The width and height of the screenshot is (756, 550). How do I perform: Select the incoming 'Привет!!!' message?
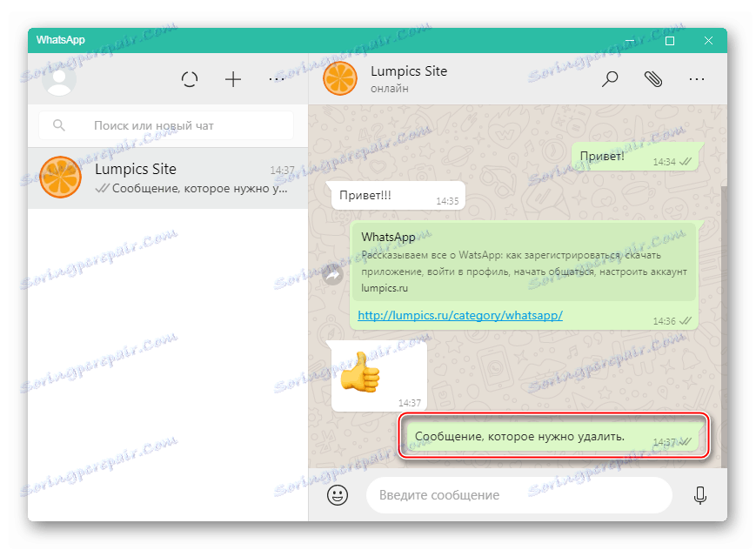point(398,196)
